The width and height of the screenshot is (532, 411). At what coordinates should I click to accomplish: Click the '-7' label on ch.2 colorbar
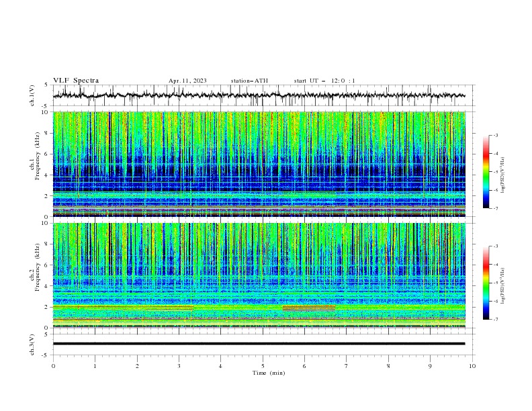pos(495,320)
